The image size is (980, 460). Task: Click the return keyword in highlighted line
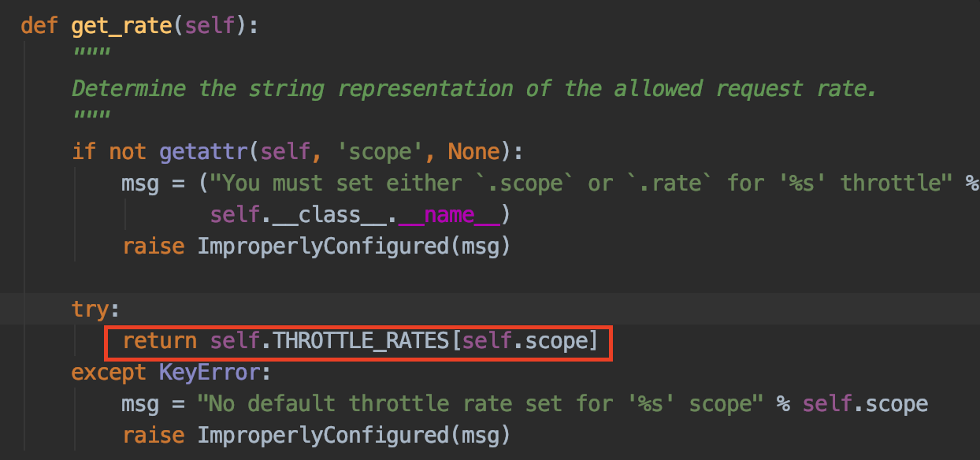tap(159, 340)
